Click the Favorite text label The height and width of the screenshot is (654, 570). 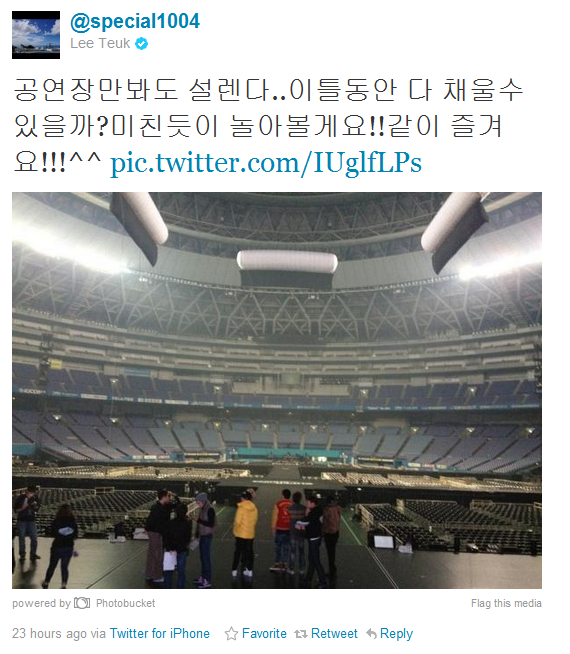click(264, 634)
